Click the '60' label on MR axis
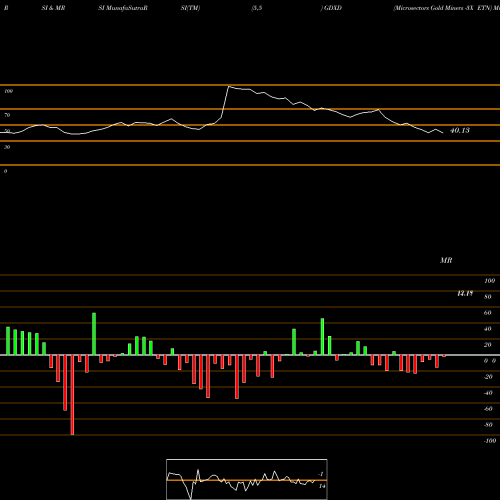This screenshot has width=500, height=500. pos(488,313)
